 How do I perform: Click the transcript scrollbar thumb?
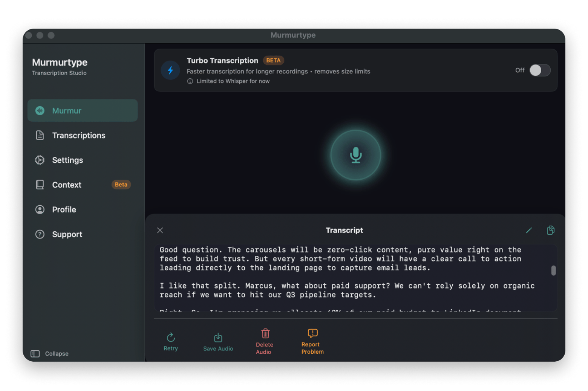pos(553,270)
